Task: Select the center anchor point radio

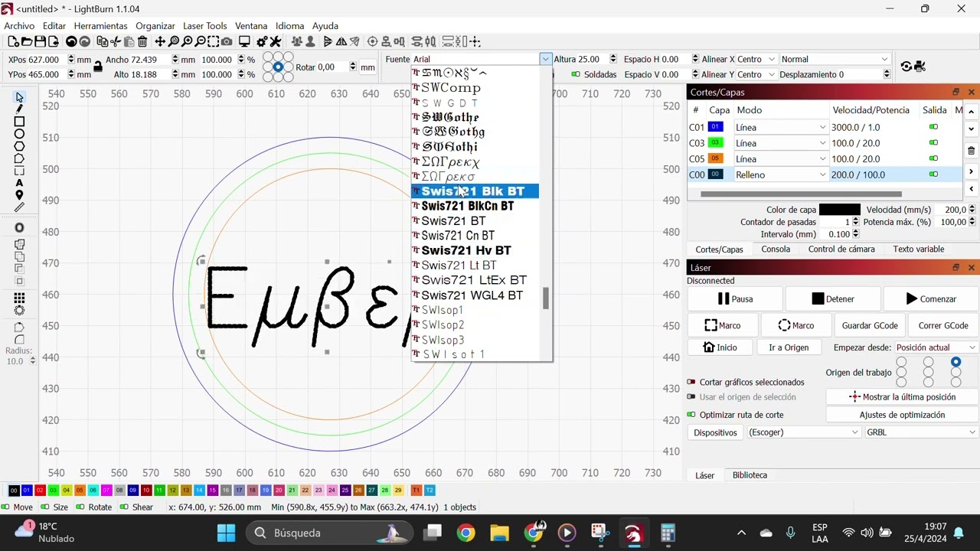Action: [x=278, y=67]
